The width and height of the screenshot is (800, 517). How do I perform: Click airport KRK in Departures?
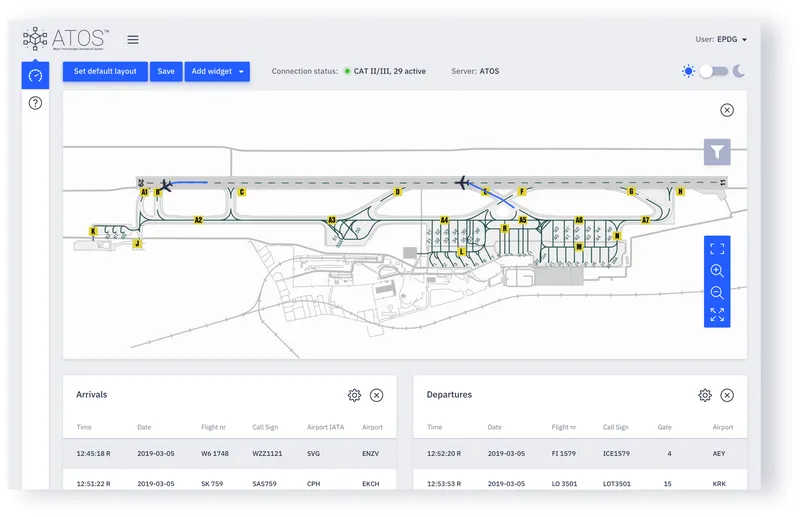pos(719,483)
